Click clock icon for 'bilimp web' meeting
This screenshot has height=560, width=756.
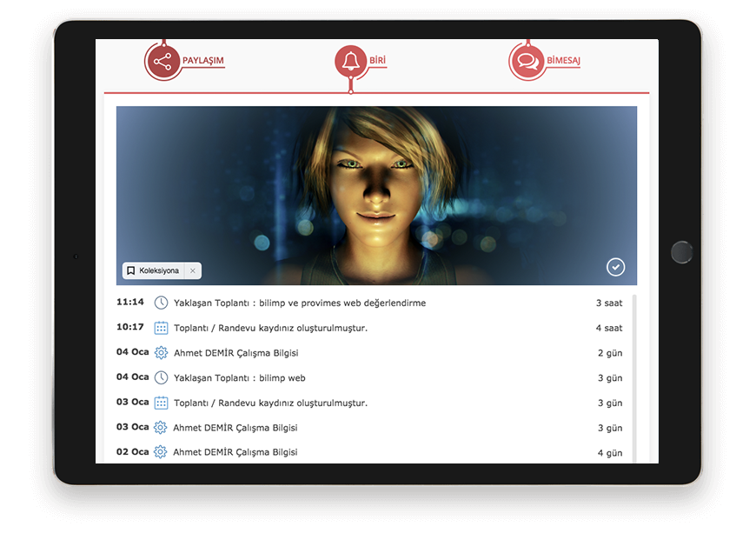161,377
